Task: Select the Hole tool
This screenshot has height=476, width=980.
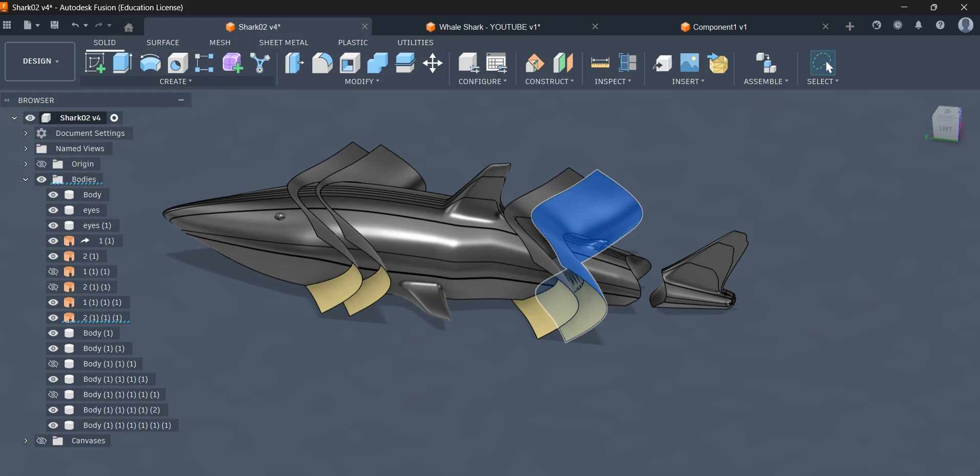Action: pyautogui.click(x=178, y=63)
